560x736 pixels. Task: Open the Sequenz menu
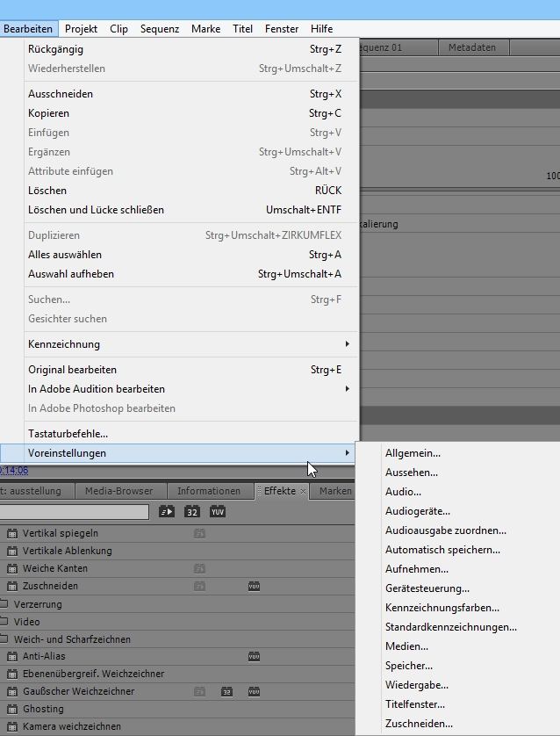[x=160, y=29]
